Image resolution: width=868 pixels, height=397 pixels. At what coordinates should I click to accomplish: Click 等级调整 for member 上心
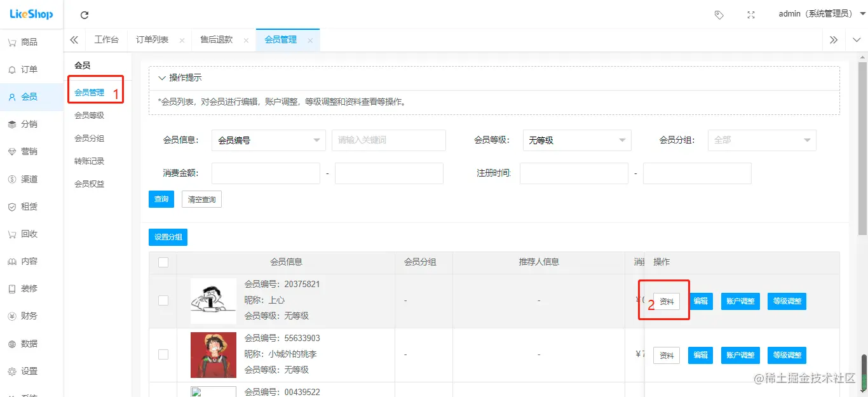(x=787, y=301)
